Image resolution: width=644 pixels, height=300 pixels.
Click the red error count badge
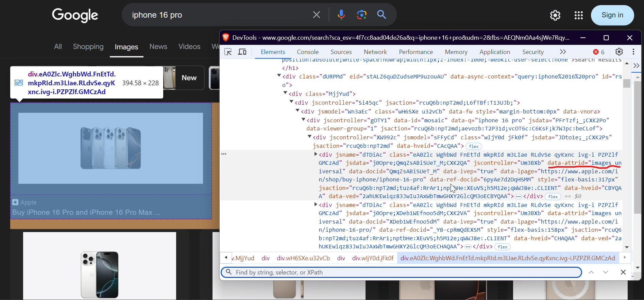(599, 52)
